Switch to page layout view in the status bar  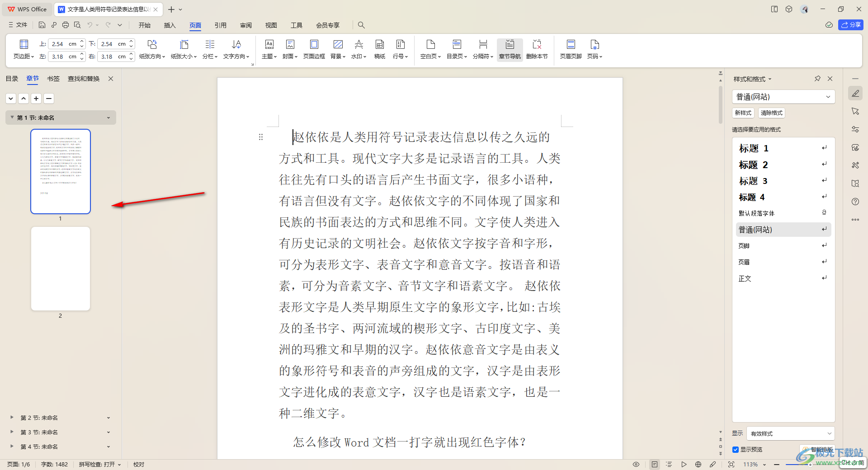coord(655,464)
